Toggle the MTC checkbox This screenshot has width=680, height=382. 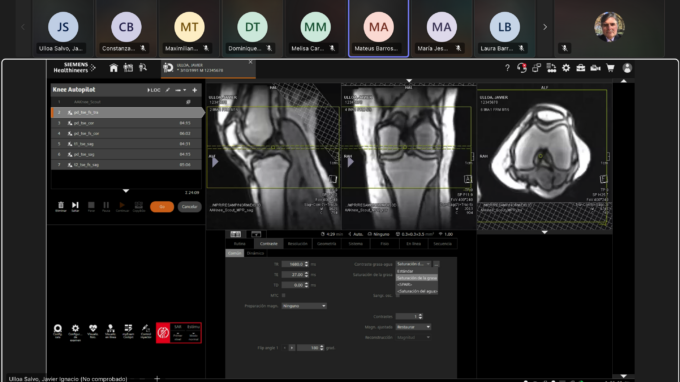pyautogui.click(x=284, y=295)
